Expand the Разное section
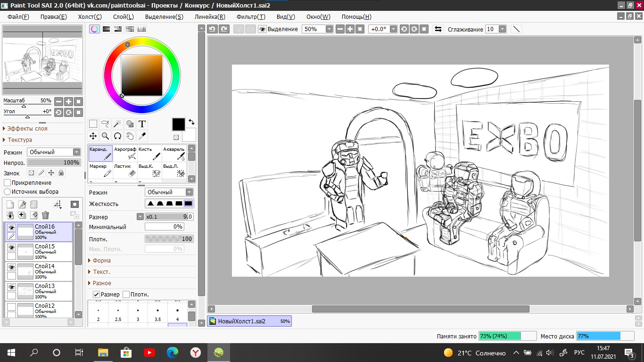 point(102,283)
